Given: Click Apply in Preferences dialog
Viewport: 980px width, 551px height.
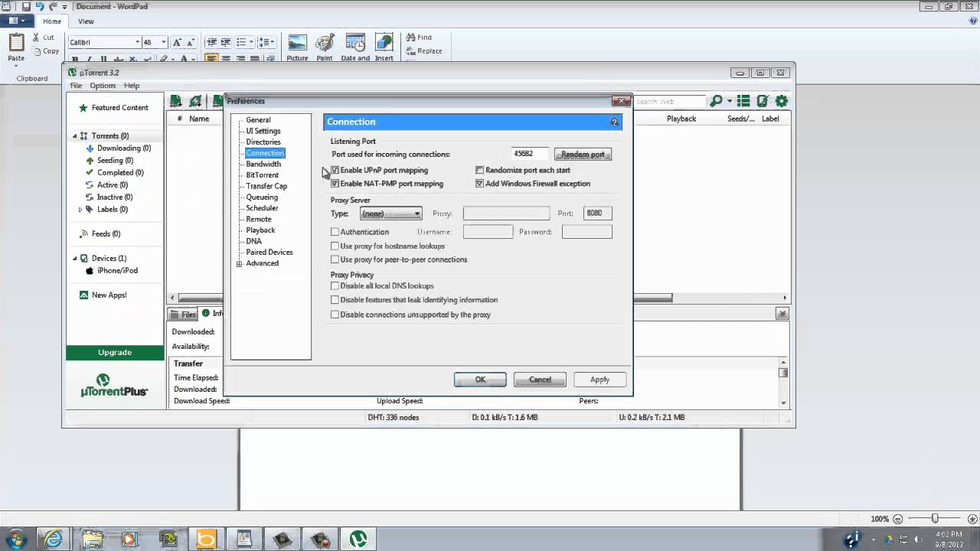Looking at the screenshot, I should (x=599, y=380).
